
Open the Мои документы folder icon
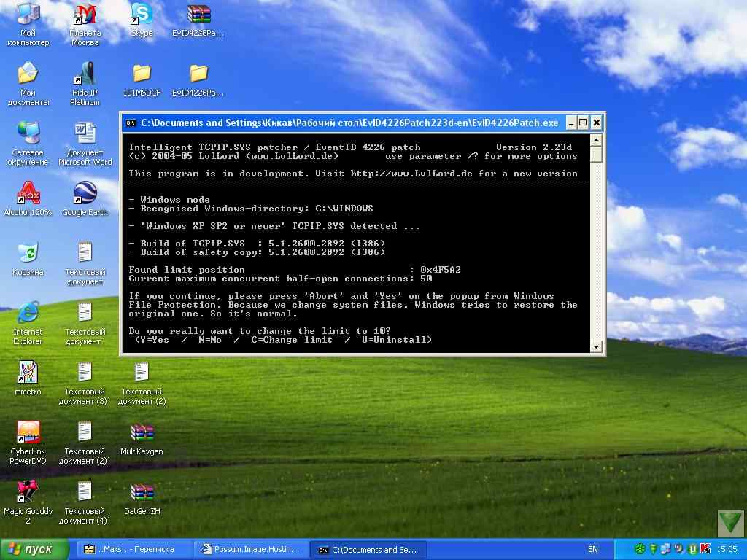pos(28,84)
